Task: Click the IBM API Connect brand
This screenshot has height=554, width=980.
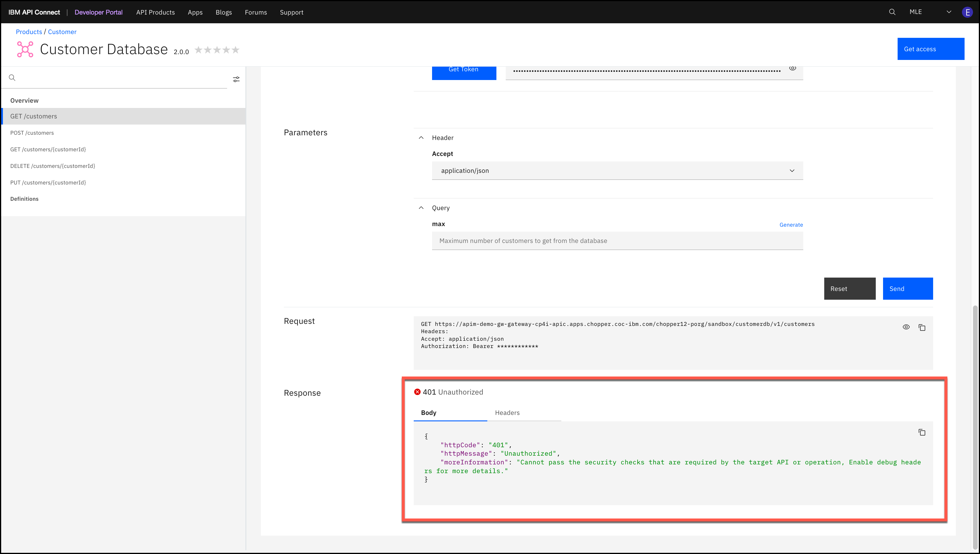Action: [x=34, y=12]
